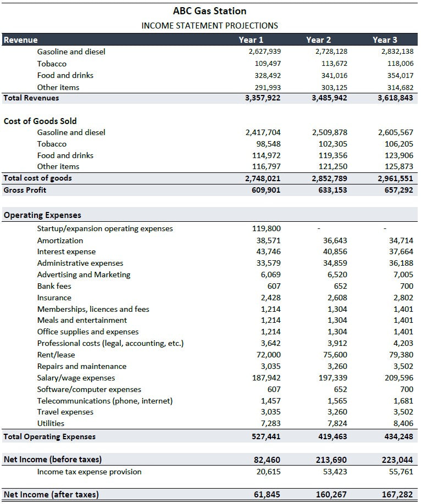Click the Total Operating Expenses label
The image size is (421, 504).
pyautogui.click(x=49, y=436)
